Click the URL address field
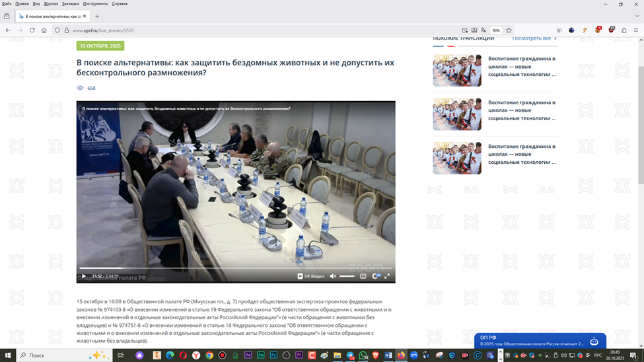This screenshot has height=362, width=644. click(x=263, y=30)
